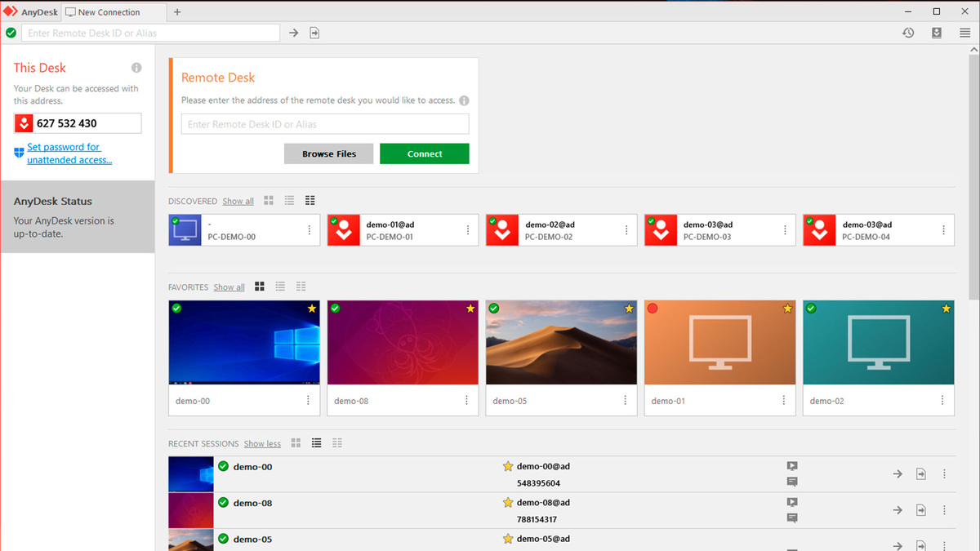The image size is (980, 551).
Task: Click This Desk ID 627 532 430
Action: [67, 123]
